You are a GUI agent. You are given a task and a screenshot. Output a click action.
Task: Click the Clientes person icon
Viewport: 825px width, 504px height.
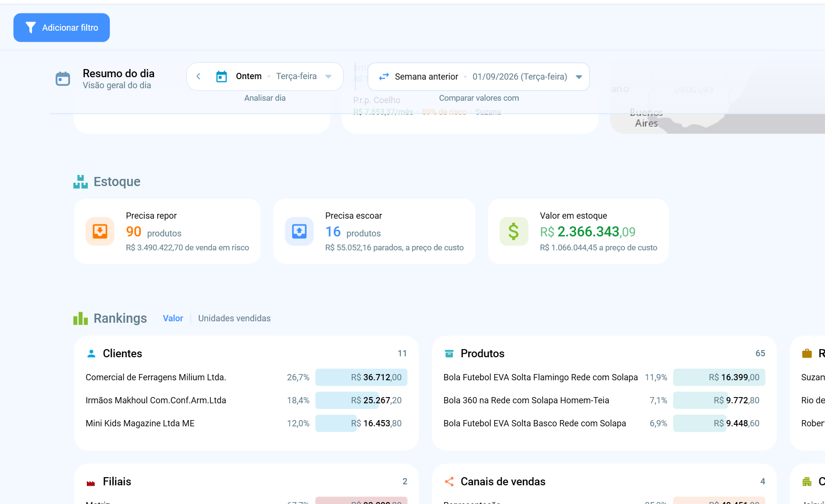point(91,353)
